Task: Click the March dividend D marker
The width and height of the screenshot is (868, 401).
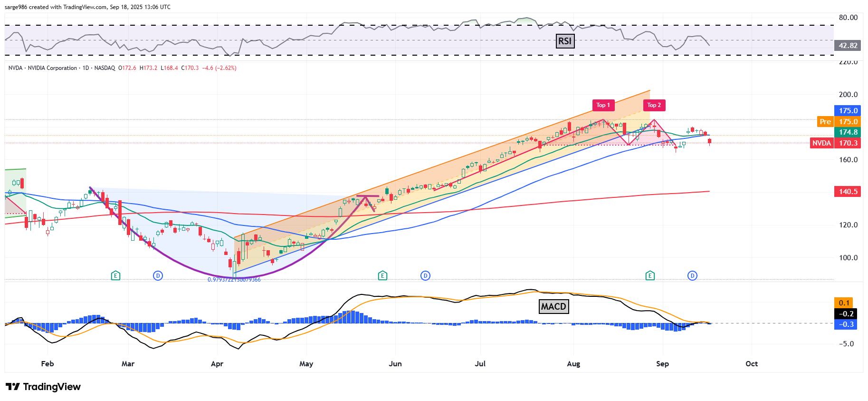Action: (x=158, y=275)
